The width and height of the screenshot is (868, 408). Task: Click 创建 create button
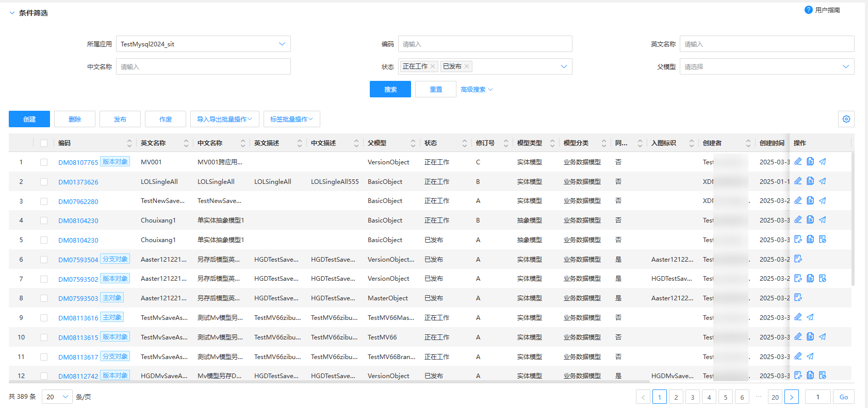click(x=29, y=119)
